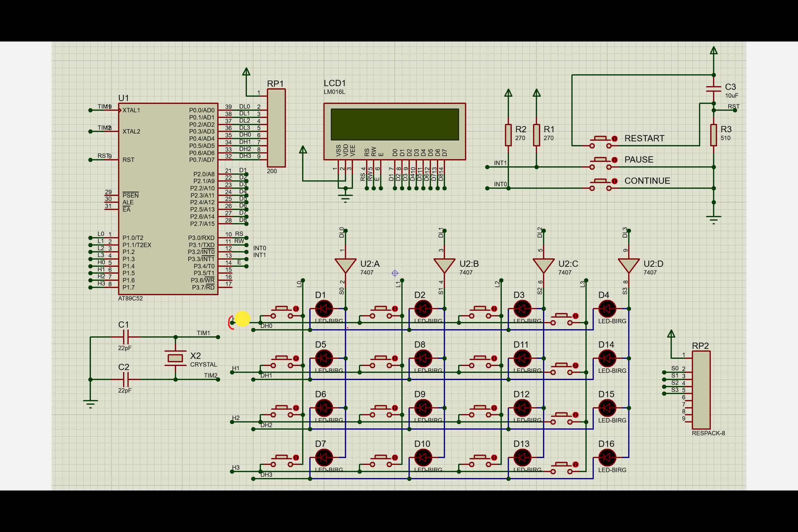798x532 pixels.
Task: Select LED D16 in the matrix
Action: click(x=607, y=457)
